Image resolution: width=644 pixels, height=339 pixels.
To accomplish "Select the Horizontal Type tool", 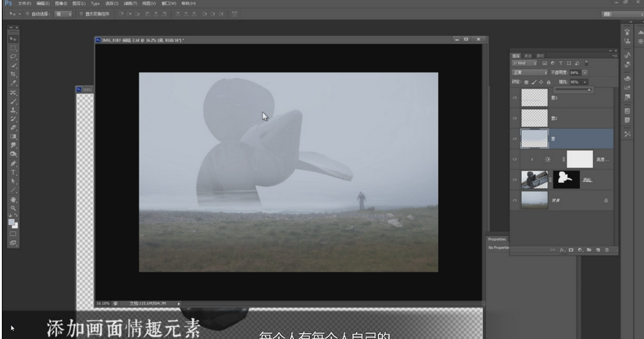I will click(13, 172).
